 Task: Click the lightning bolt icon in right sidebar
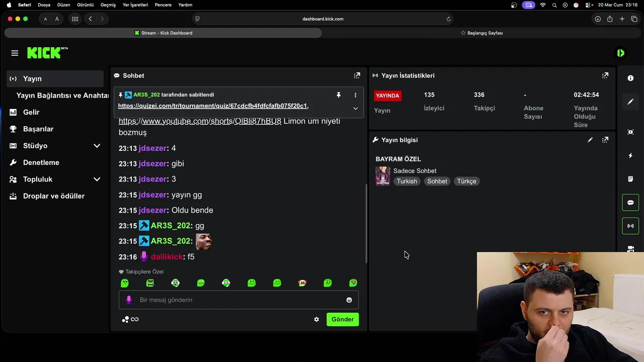click(x=630, y=156)
